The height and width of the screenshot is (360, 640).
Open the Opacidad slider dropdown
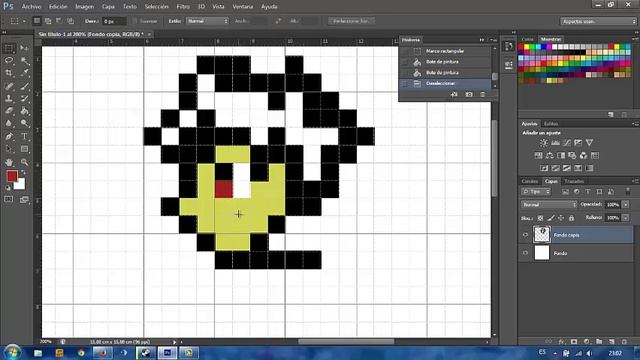625,204
